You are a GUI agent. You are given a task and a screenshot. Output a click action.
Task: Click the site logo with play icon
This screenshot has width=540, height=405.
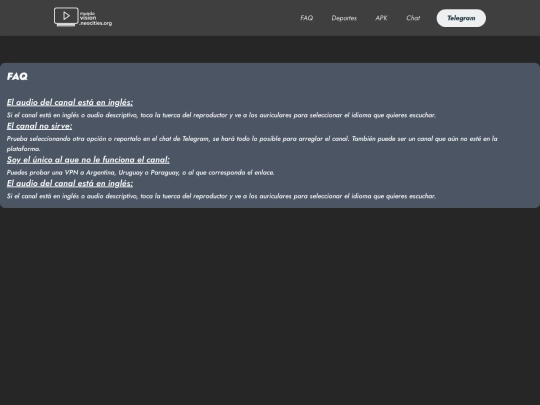point(83,17)
